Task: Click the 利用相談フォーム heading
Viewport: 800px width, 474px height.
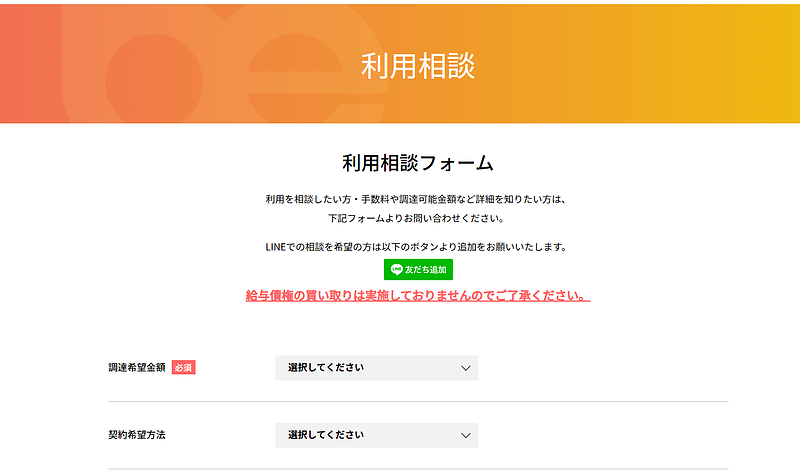Action: coord(418,162)
